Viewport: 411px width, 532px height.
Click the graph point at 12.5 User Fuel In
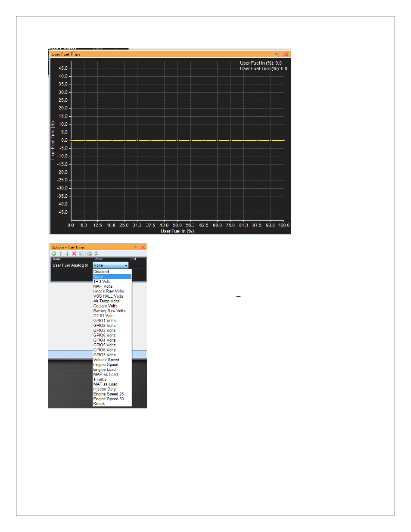pos(98,140)
